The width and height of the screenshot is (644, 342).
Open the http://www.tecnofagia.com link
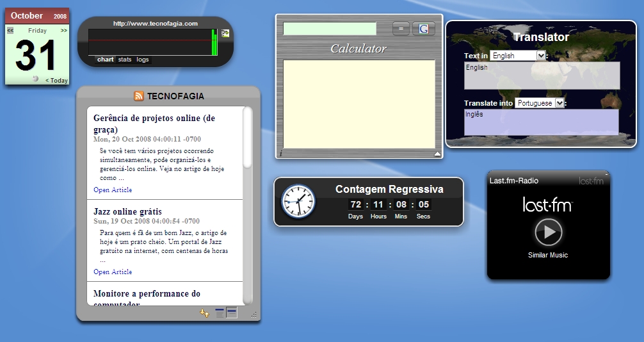[x=156, y=24]
